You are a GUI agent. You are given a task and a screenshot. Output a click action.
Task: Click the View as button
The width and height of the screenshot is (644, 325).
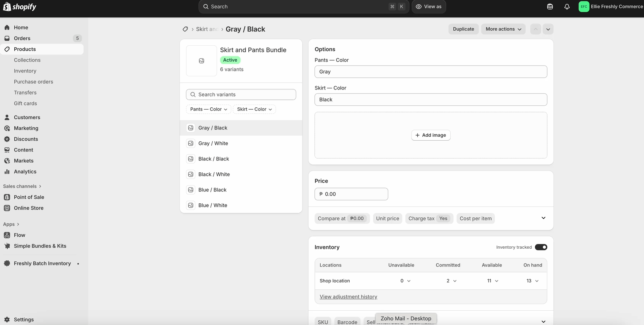click(429, 7)
